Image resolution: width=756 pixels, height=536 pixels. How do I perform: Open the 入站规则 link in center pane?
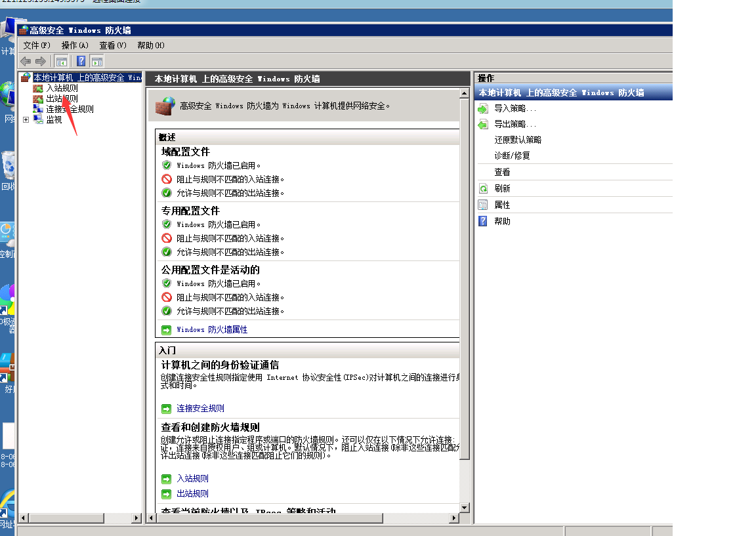pyautogui.click(x=192, y=478)
